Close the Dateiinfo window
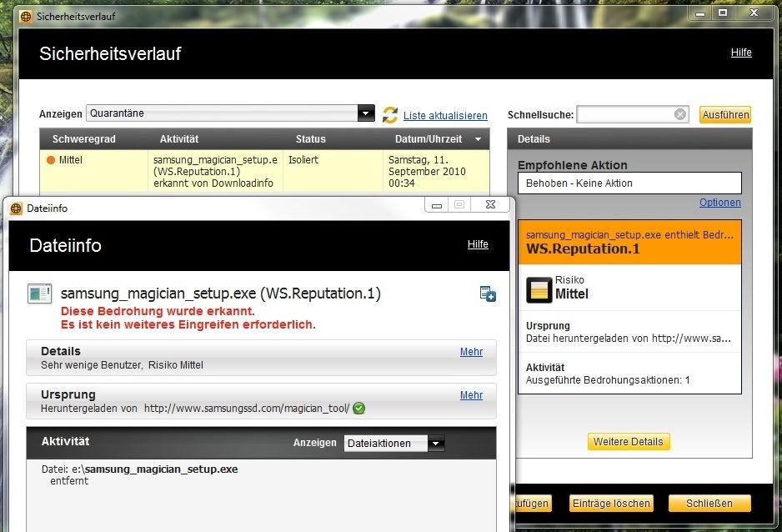This screenshot has height=532, width=782. coord(491,204)
